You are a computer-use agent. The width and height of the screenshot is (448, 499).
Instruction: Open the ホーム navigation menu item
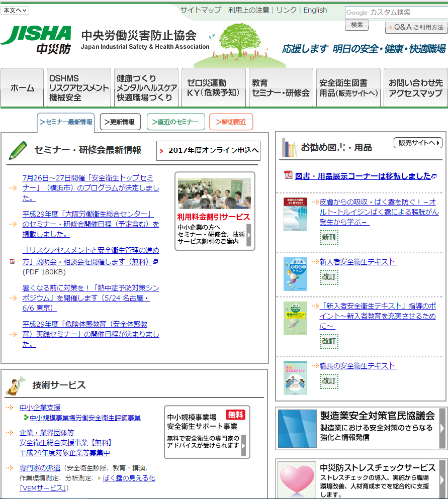point(23,88)
